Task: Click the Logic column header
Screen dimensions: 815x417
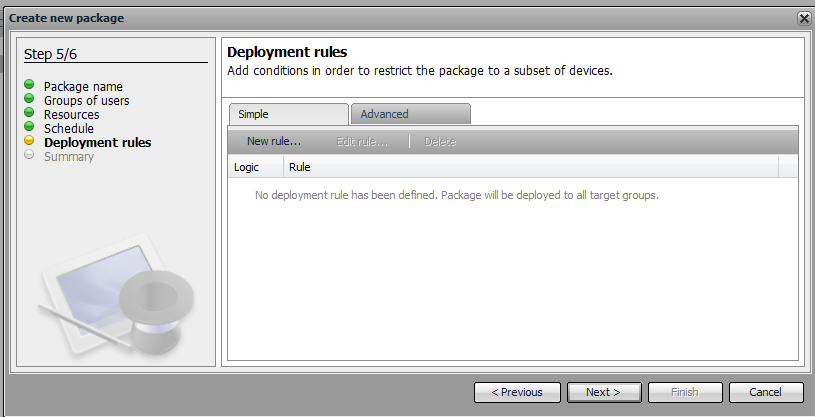Action: 256,167
